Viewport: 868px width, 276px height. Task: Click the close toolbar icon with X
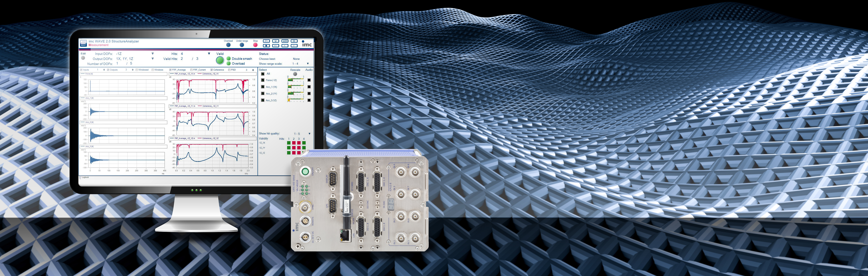pyautogui.click(x=294, y=41)
